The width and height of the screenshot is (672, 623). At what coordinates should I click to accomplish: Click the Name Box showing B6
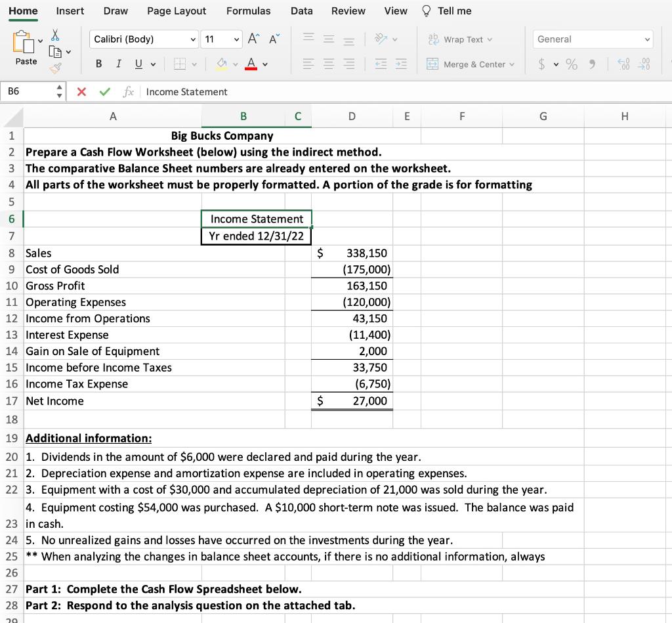26,92
